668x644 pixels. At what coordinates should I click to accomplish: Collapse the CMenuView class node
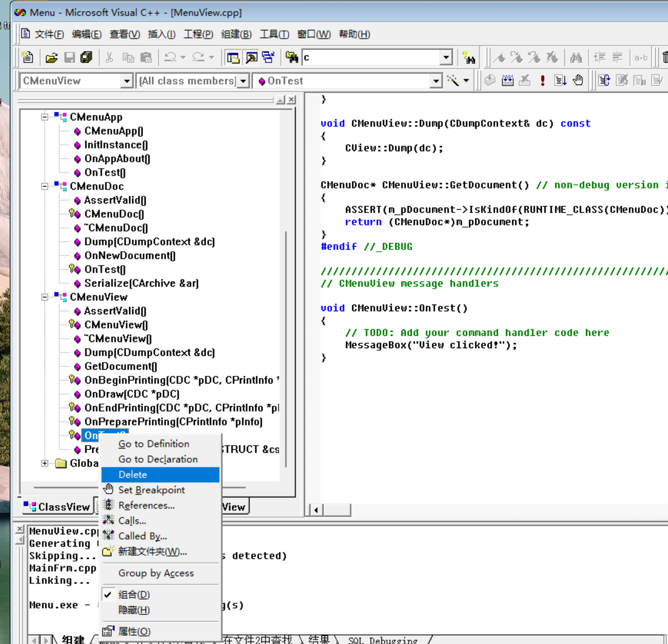(45, 297)
